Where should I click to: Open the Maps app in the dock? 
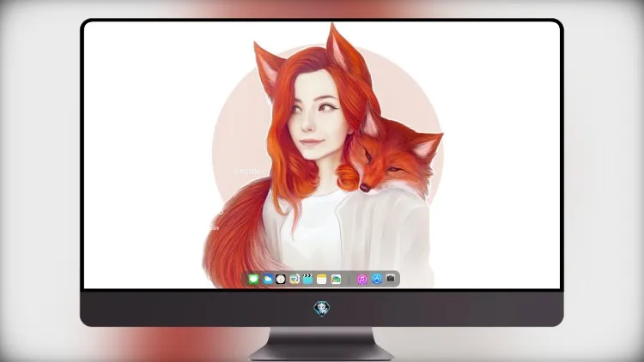(294, 280)
